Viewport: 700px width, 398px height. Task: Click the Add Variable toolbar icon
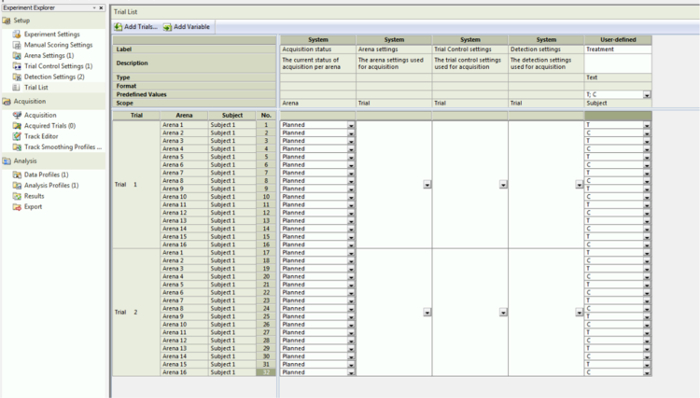(167, 27)
